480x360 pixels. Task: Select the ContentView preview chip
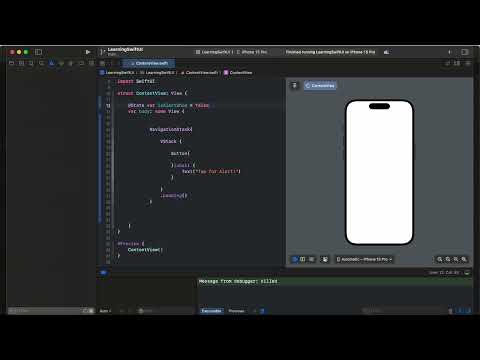pos(320,86)
